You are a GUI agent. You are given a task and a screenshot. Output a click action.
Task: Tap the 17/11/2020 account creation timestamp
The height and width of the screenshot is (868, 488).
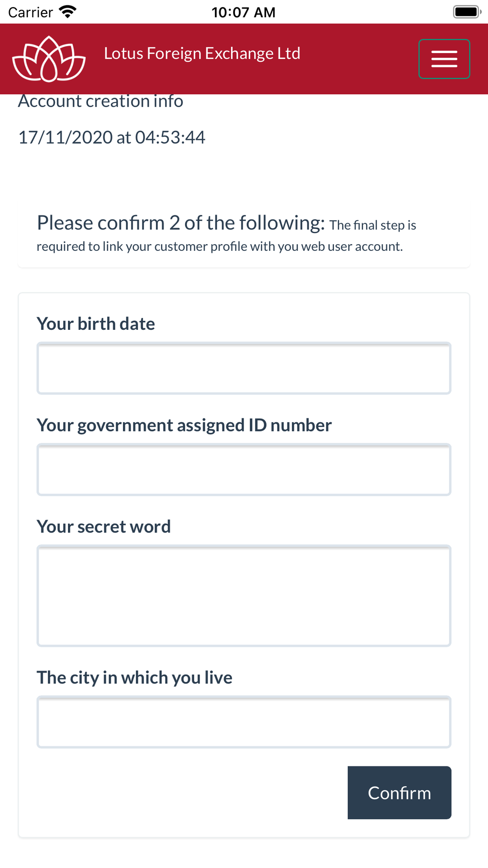pyautogui.click(x=111, y=137)
